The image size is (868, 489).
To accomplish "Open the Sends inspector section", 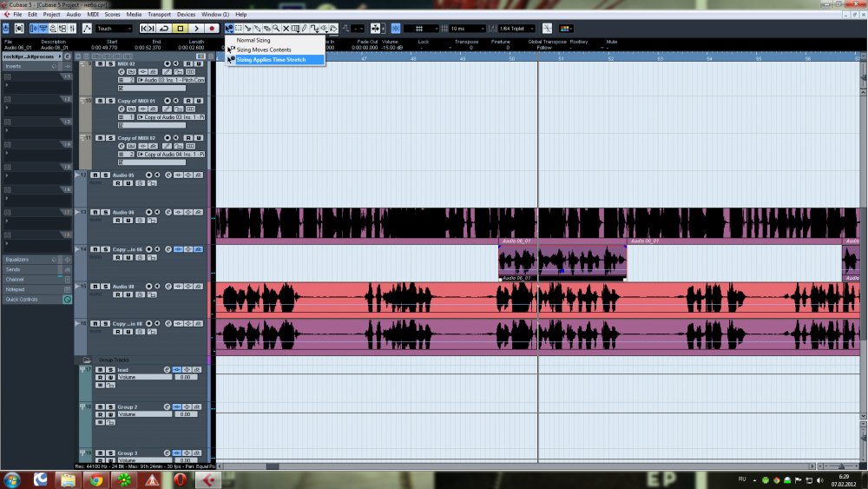I will click(36, 269).
